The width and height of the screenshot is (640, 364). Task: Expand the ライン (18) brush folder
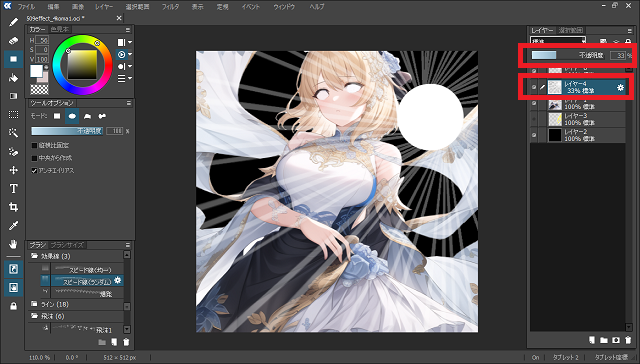point(34,304)
